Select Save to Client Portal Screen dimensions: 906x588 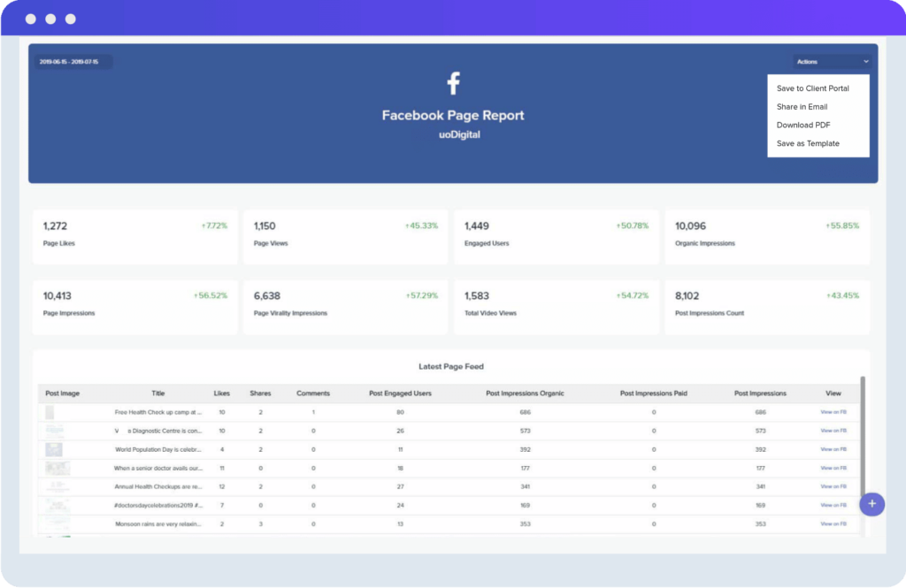811,88
